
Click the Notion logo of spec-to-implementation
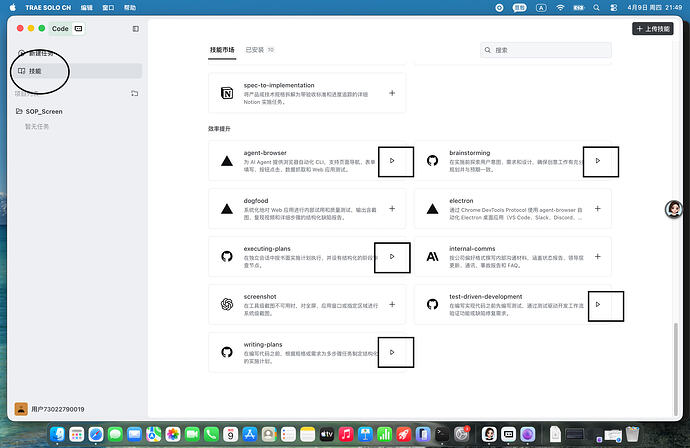[227, 93]
